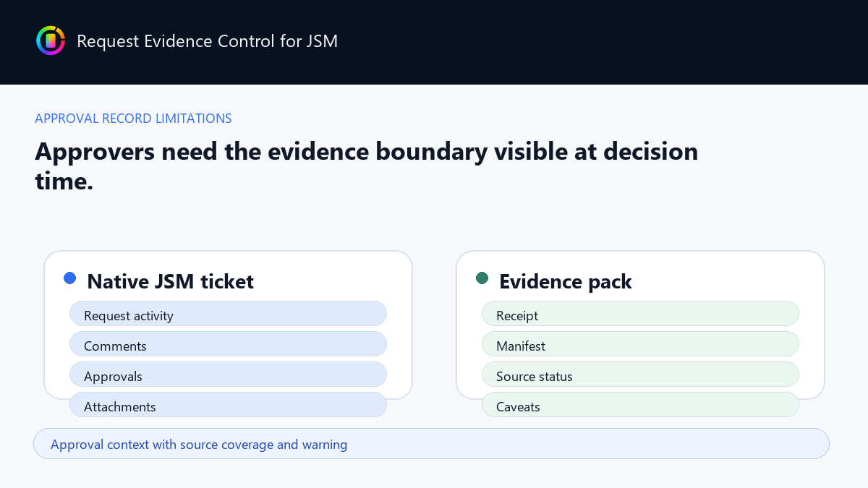Select the Caveats pill
868x488 pixels.
(x=640, y=406)
